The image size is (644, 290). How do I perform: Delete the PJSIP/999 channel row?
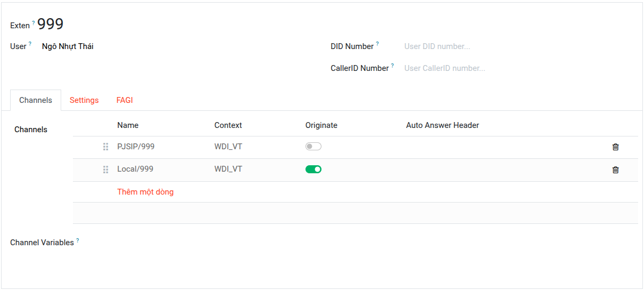point(616,147)
